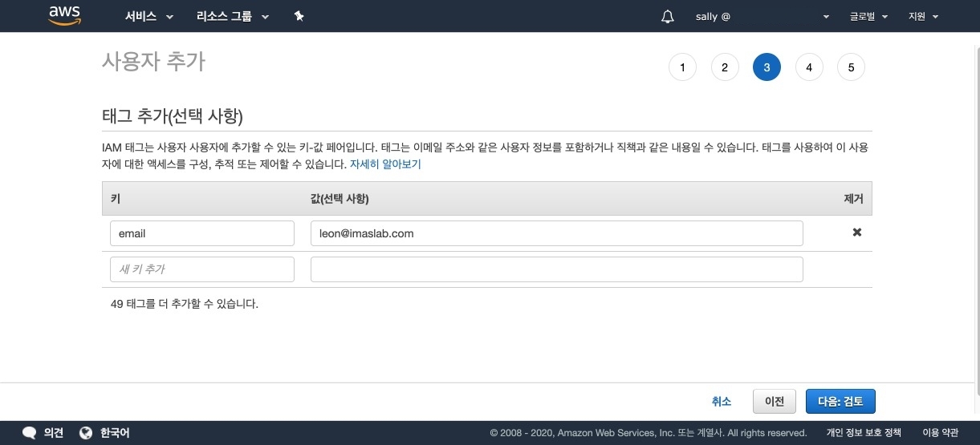
Task: Go to step 1 circle
Action: pos(682,67)
